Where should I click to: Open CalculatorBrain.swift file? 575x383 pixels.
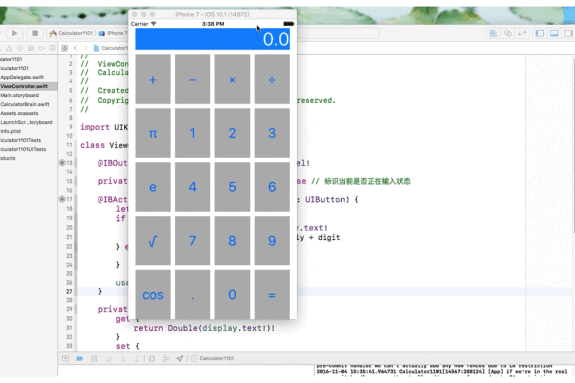[x=25, y=104]
